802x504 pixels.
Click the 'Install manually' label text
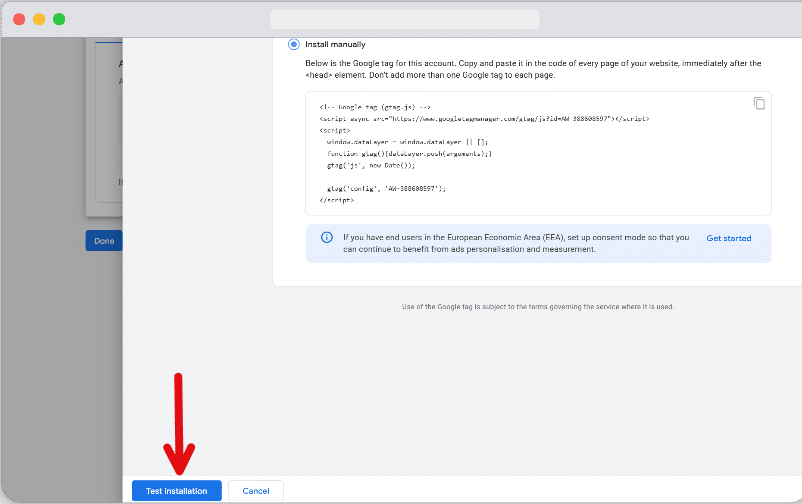click(x=335, y=45)
